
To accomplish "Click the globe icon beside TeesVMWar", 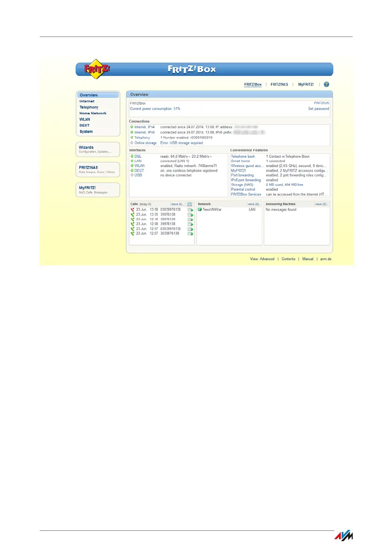I will click(x=200, y=209).
